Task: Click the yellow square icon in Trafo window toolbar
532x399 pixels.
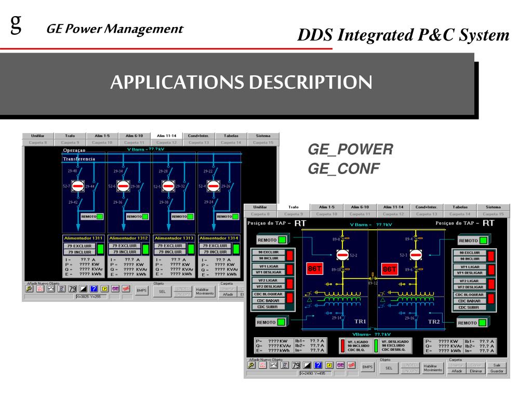Action: point(329,365)
